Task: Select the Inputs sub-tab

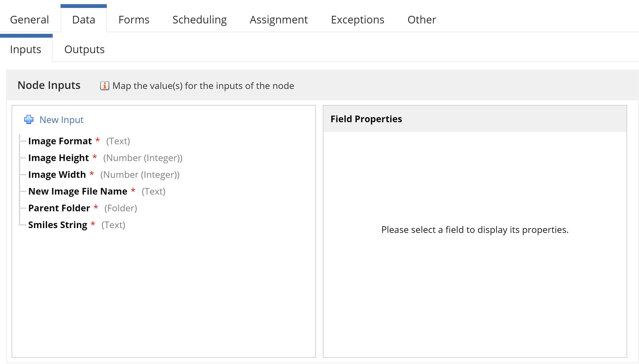Action: (x=25, y=49)
